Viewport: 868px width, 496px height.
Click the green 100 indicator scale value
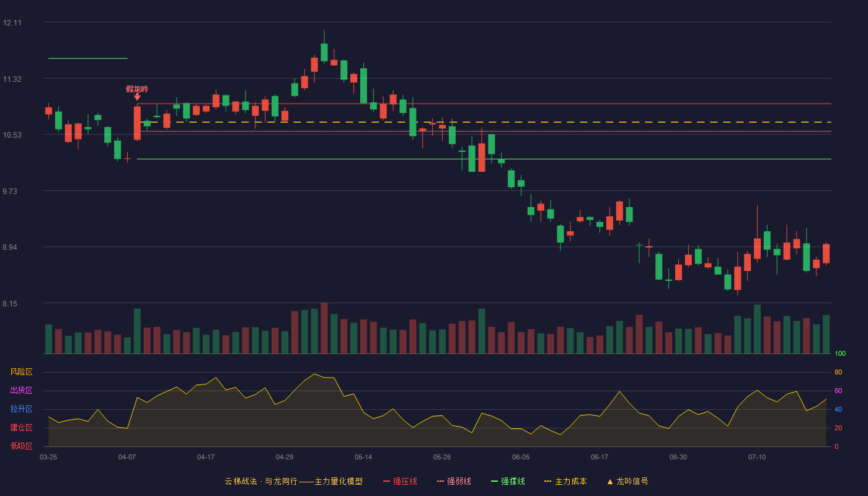tap(840, 354)
